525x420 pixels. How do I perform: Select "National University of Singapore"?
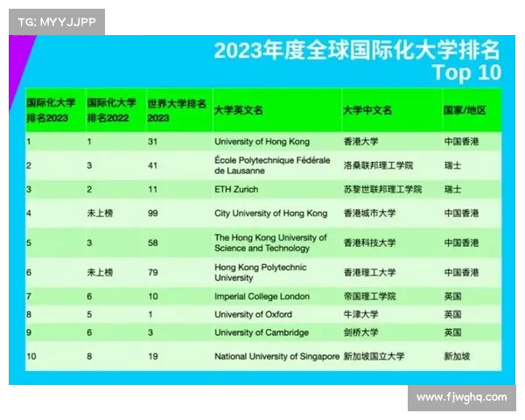click(x=276, y=356)
